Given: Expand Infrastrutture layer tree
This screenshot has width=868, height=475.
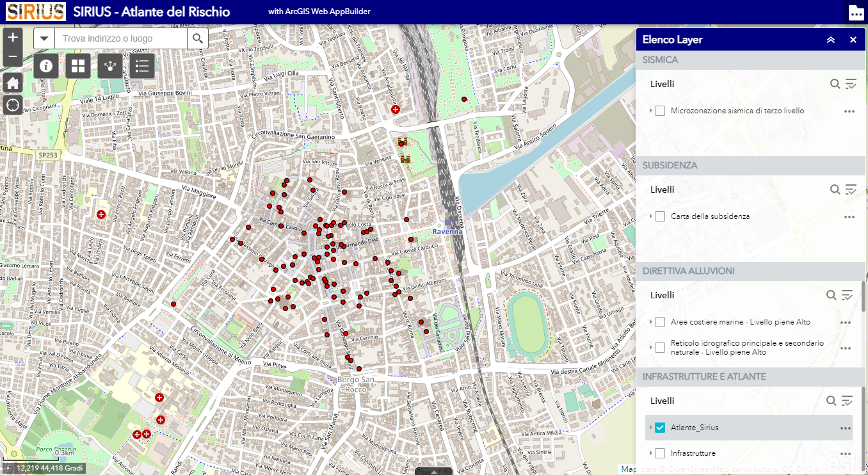Looking at the screenshot, I should 650,453.
